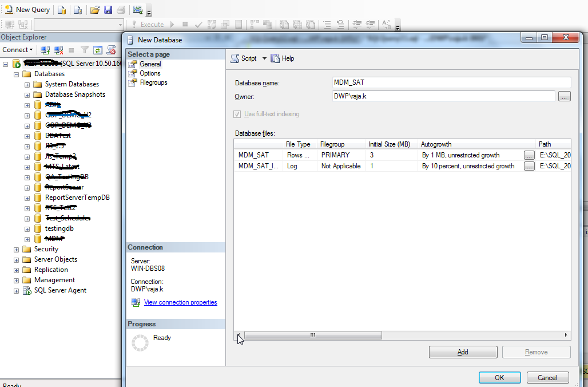
Task: Click the View connection properties link
Action: pos(181,302)
